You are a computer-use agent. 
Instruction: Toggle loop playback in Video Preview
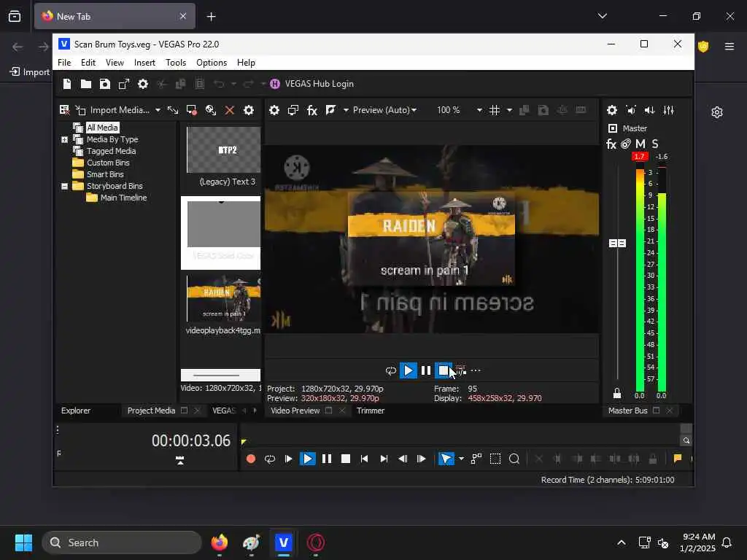(x=391, y=370)
